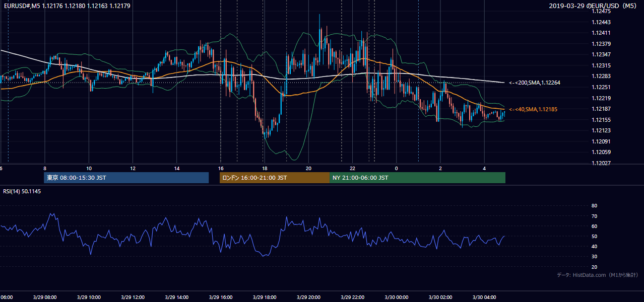Select the NY 21:00-06:00 JST session bar
Image resolution: width=644 pixels, height=302 pixels.
pos(417,178)
